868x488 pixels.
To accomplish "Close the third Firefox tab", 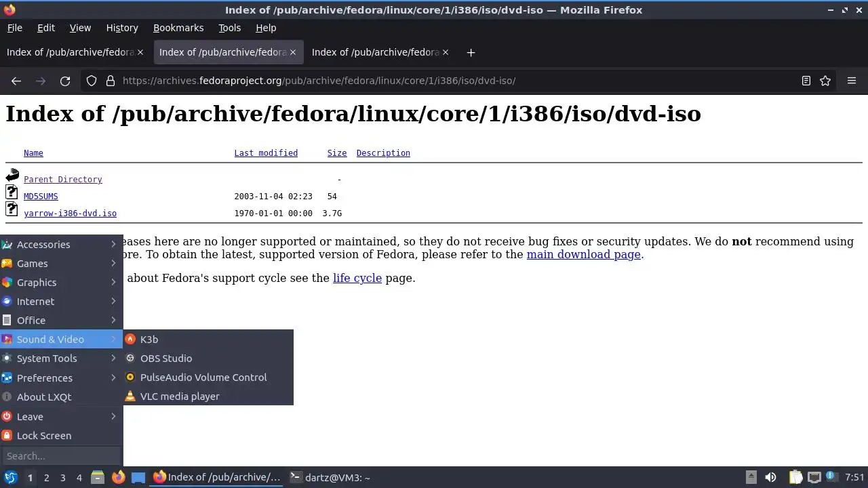I will (446, 52).
